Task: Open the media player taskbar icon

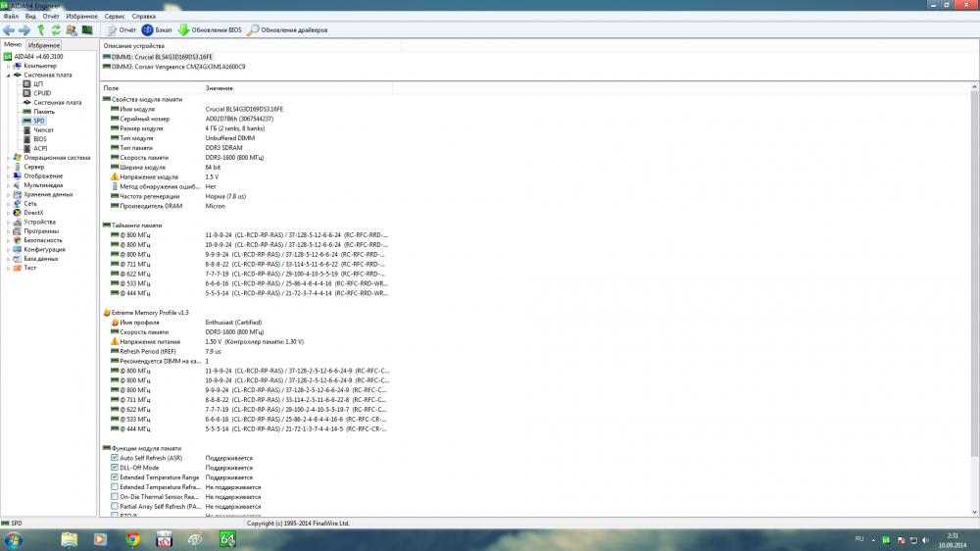Action: 101,540
